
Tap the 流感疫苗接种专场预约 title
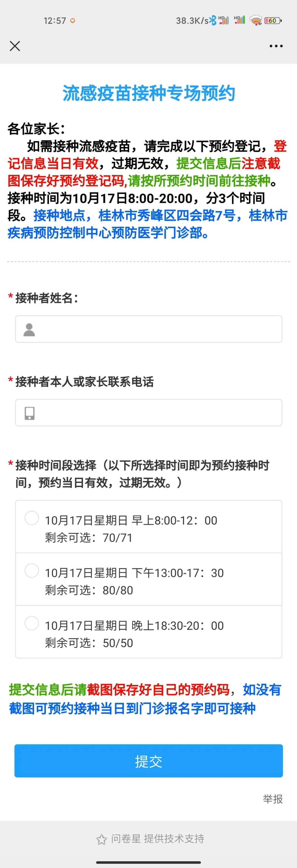(148, 93)
